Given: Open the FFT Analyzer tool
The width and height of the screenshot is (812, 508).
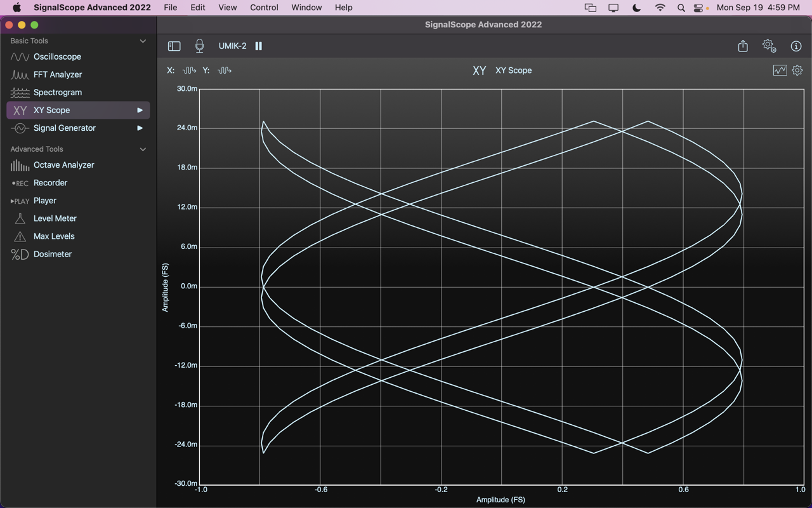Looking at the screenshot, I should 78,74.
